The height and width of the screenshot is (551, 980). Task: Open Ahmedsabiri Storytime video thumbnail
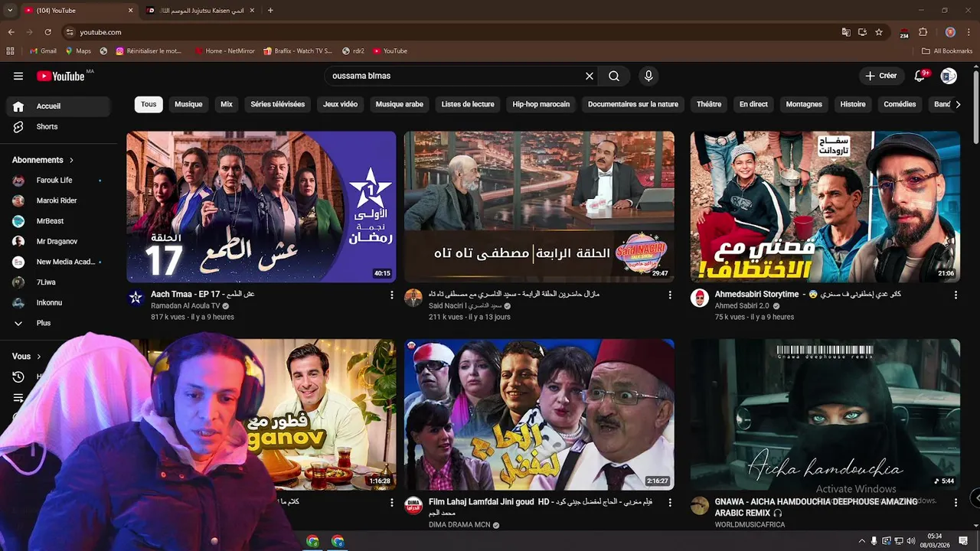[825, 207]
